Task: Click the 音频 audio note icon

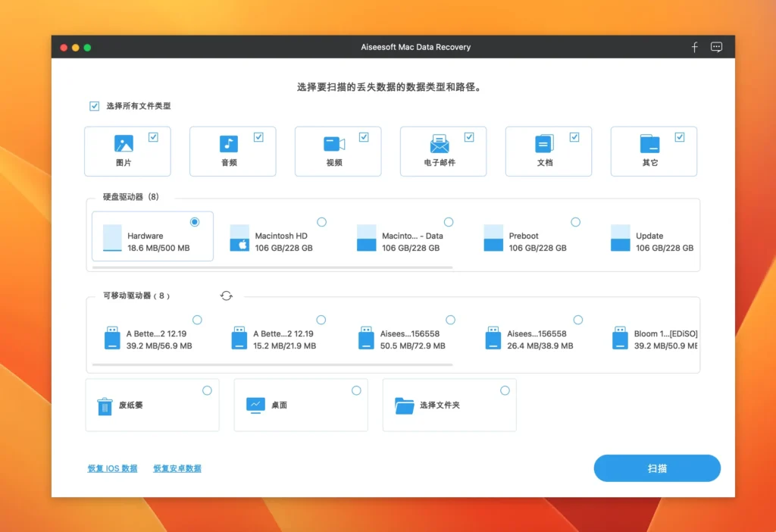Action: click(229, 143)
